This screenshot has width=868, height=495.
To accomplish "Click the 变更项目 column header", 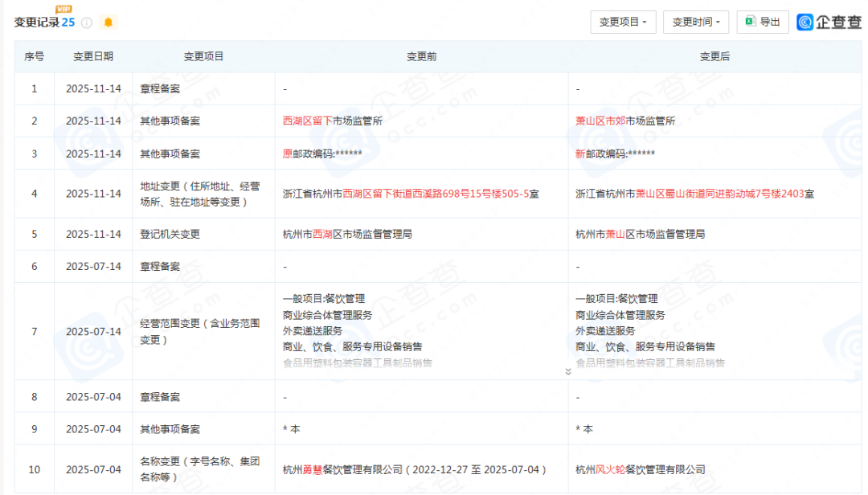I will 203,56.
